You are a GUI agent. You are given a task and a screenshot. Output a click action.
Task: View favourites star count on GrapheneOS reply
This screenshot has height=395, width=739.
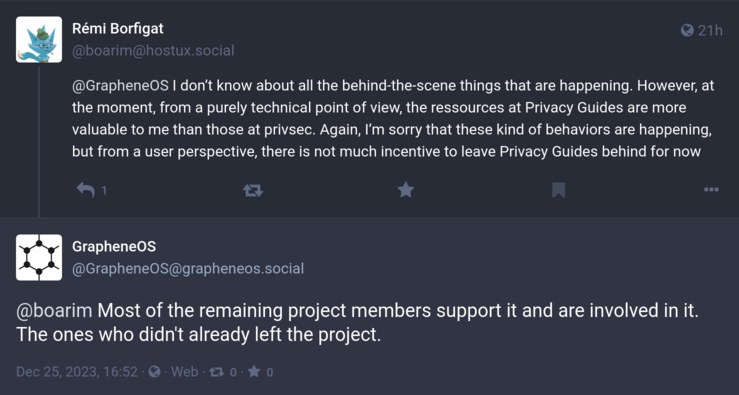260,372
